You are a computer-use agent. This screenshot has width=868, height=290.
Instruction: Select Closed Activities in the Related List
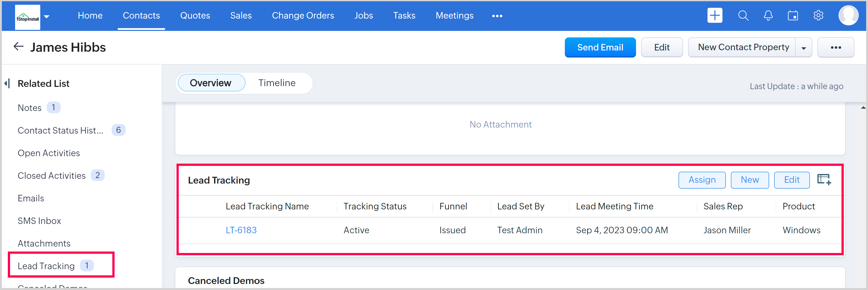[x=52, y=176]
